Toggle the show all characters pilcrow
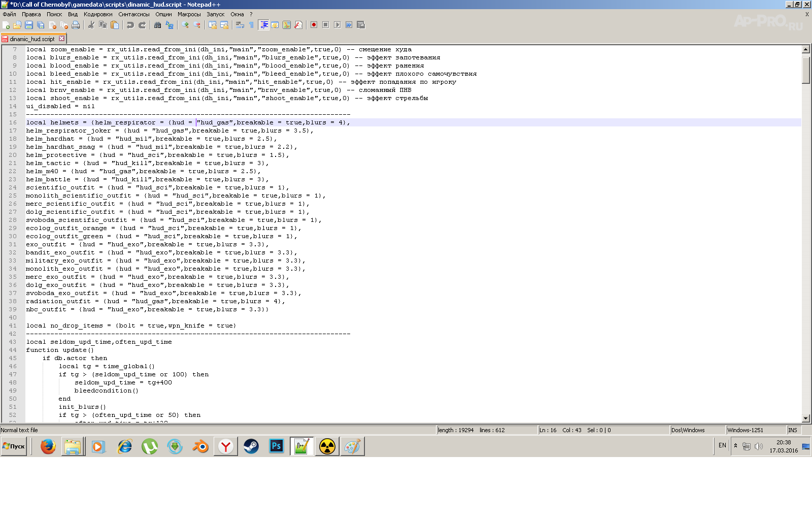 point(251,25)
